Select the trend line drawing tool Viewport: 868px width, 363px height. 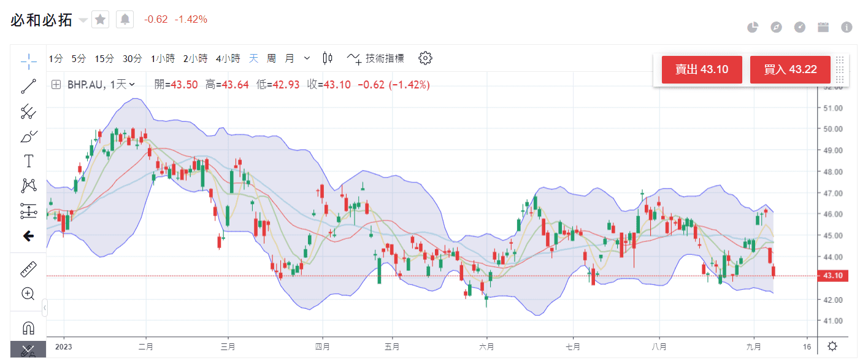(28, 86)
